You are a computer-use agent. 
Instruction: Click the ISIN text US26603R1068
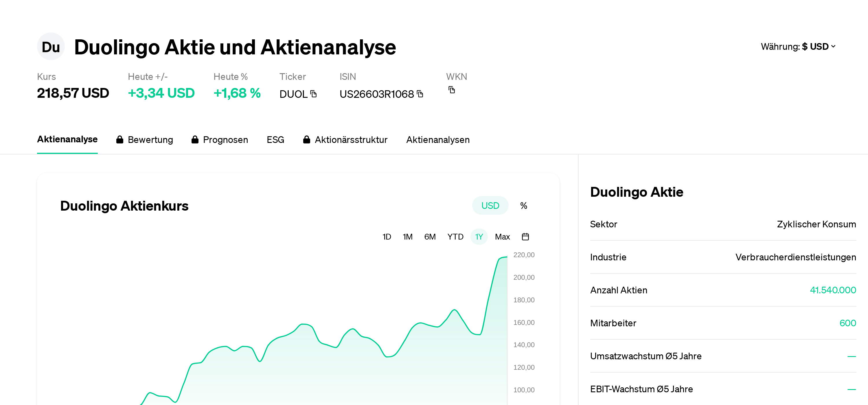pos(376,94)
